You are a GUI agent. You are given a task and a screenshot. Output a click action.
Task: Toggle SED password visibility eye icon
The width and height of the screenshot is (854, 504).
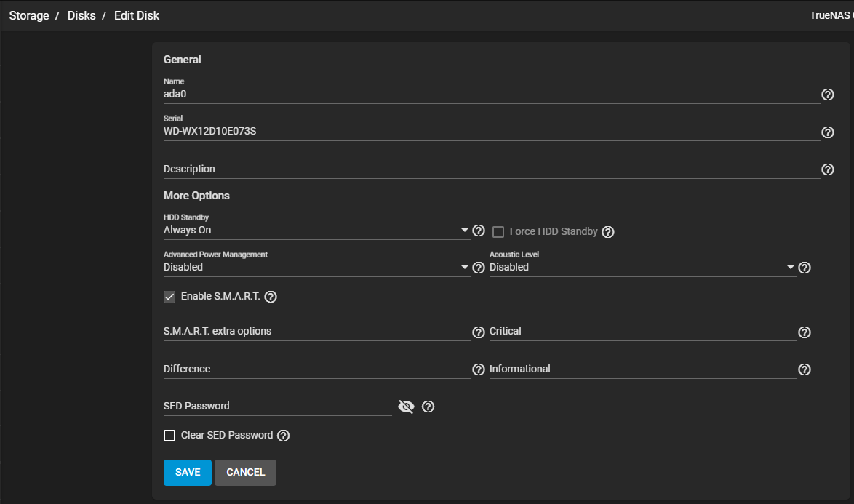coord(406,407)
